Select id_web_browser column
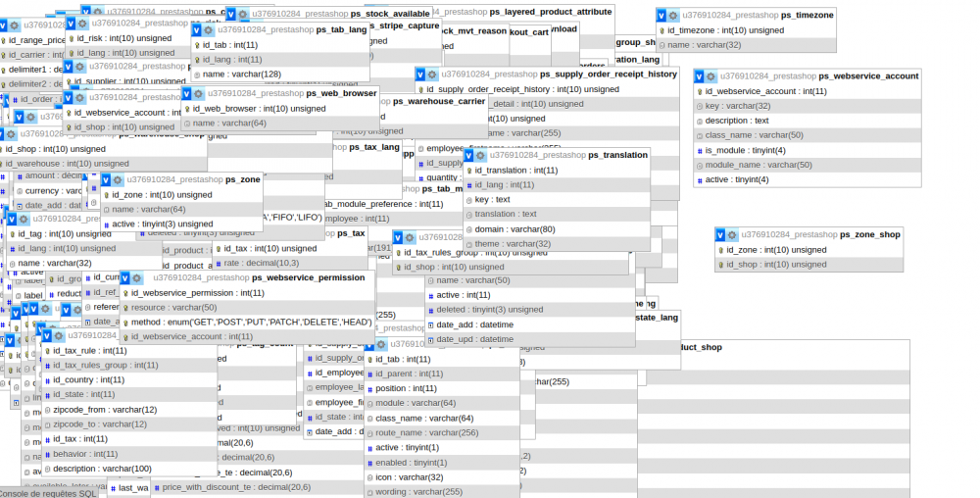This screenshot has width=980, height=498. coord(280,109)
